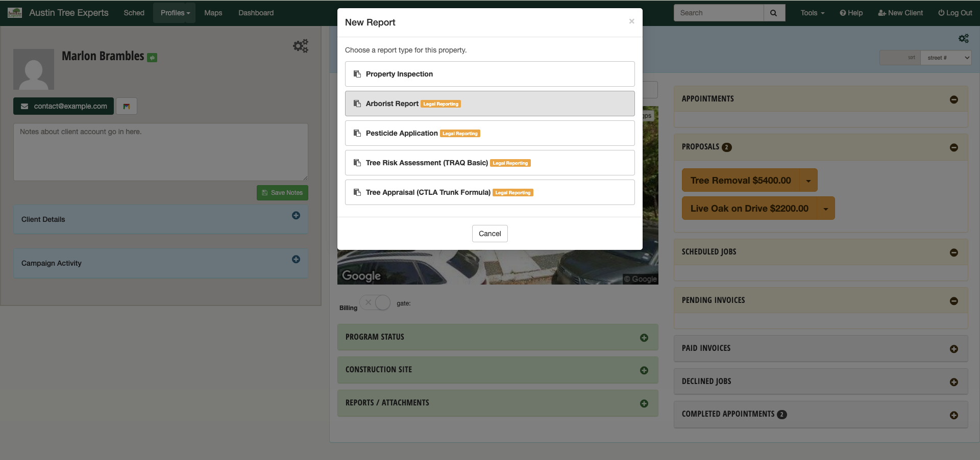This screenshot has height=460, width=980.
Task: Open Help in the top navbar
Action: (851, 13)
